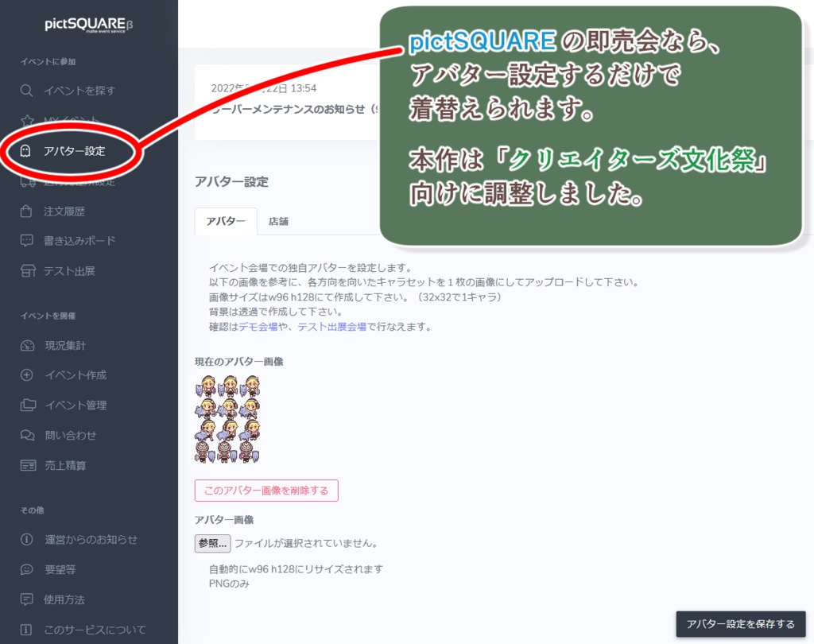The height and width of the screenshot is (644, 814).
Task: Switch to the 店舗 tab
Action: [279, 223]
